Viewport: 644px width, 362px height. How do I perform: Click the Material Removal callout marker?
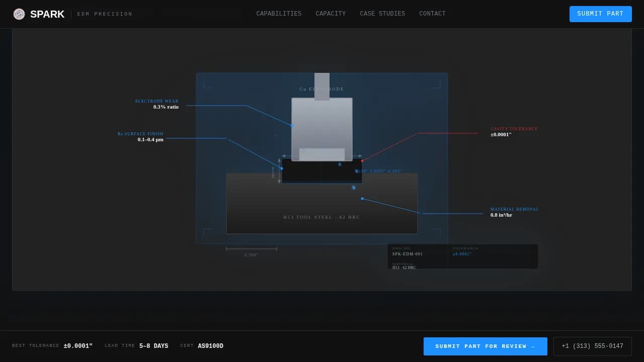362,199
